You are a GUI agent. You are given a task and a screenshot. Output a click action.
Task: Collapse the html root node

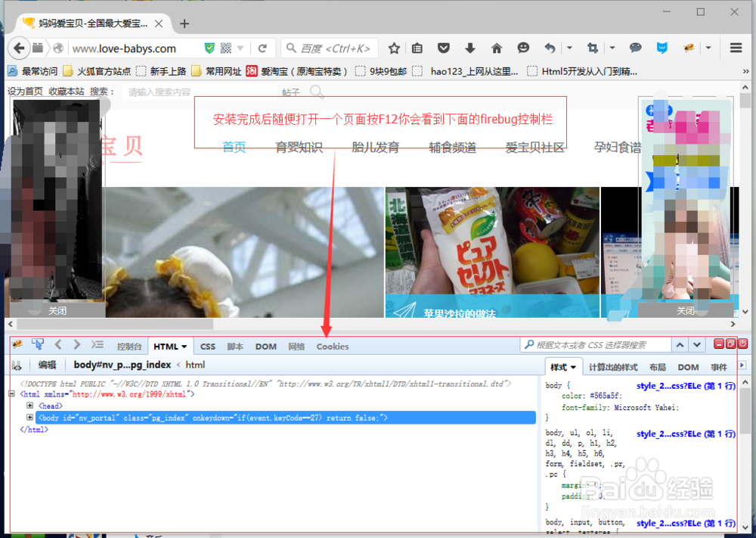pyautogui.click(x=12, y=394)
